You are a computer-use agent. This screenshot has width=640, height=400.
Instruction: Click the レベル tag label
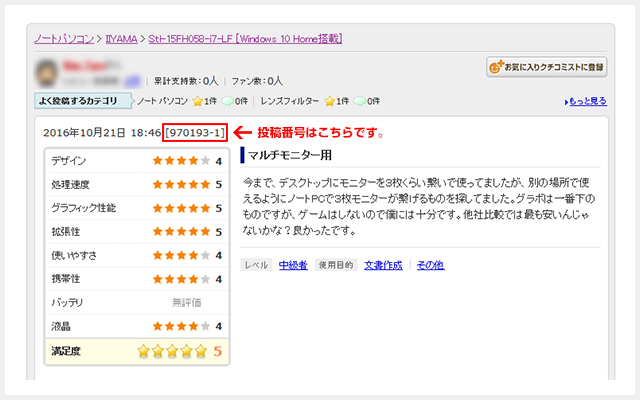tap(256, 265)
